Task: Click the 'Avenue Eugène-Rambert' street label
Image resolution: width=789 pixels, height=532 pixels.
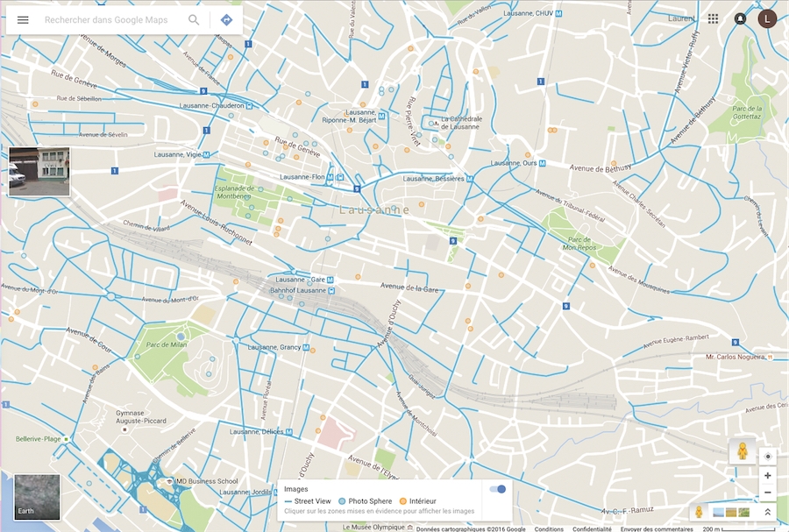Action: point(676,341)
